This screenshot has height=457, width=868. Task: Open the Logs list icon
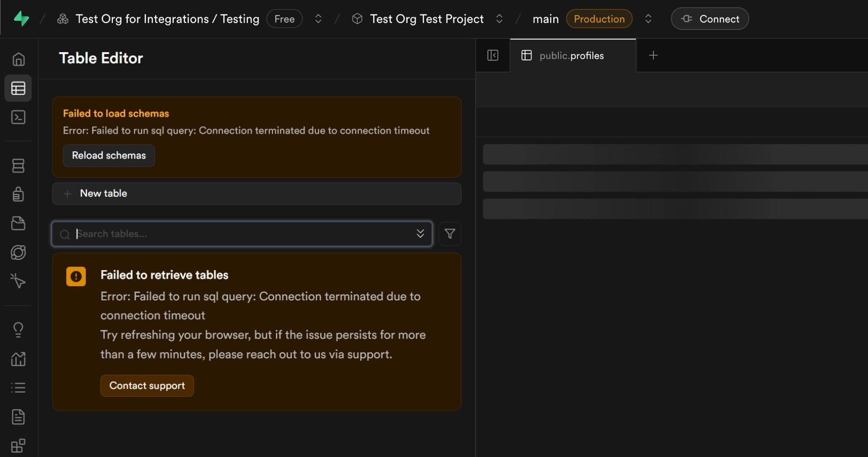(18, 388)
